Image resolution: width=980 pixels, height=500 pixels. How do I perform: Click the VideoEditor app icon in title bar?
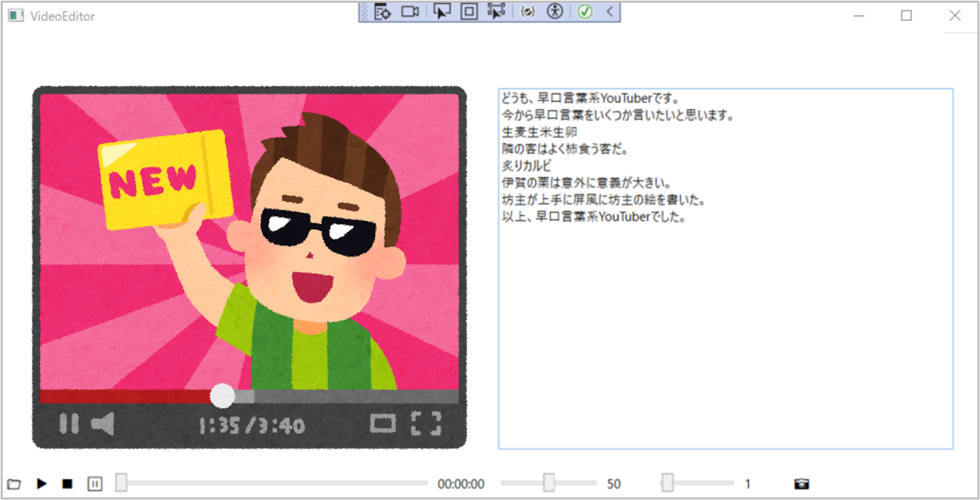point(16,16)
